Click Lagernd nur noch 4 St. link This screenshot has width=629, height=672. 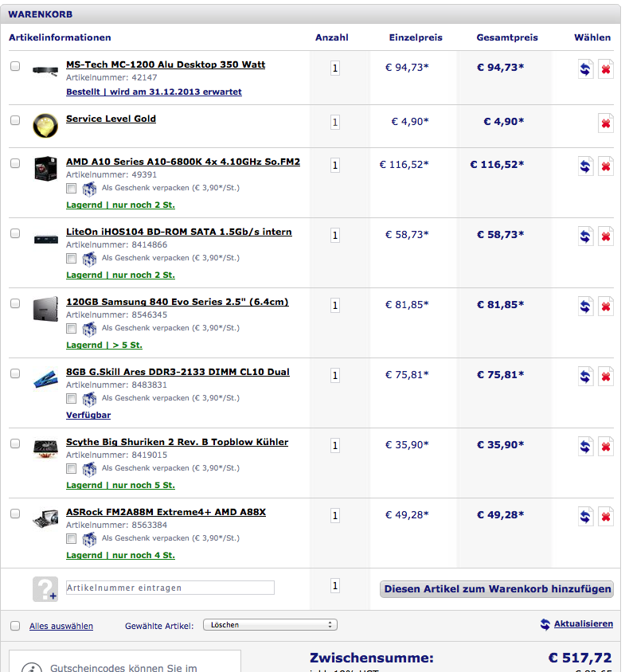point(120,556)
